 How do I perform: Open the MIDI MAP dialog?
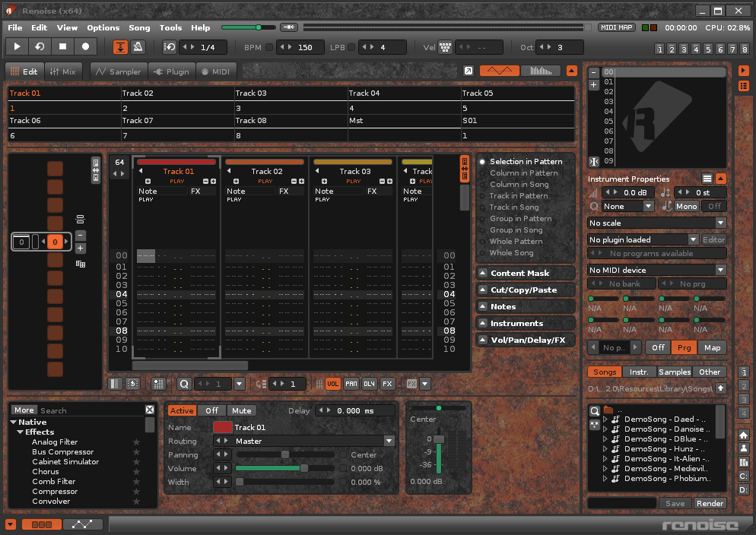[x=617, y=27]
